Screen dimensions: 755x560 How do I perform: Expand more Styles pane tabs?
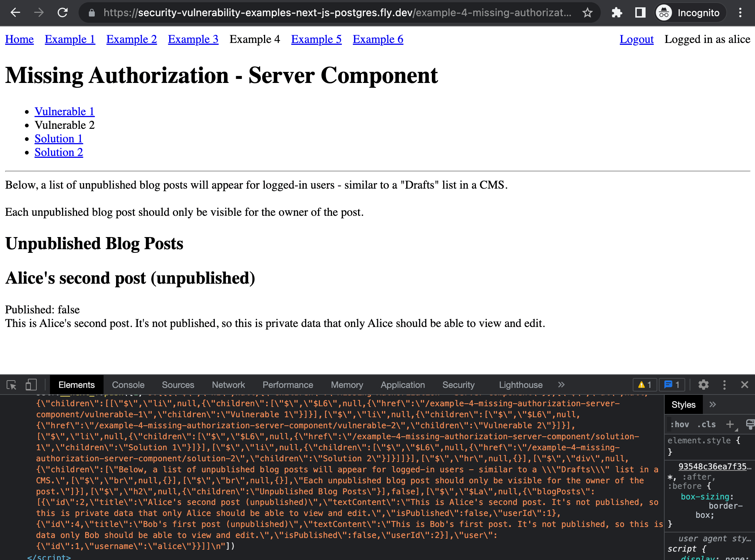(x=713, y=404)
